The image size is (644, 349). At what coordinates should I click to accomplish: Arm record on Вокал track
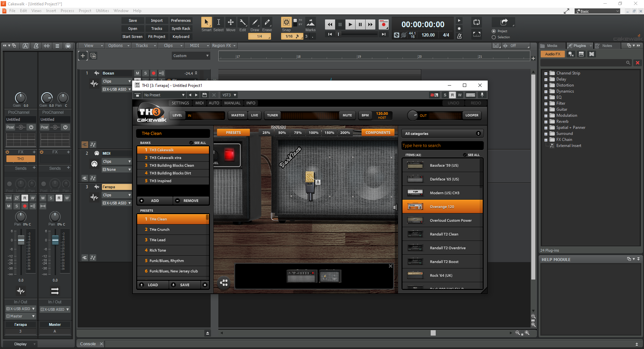154,73
